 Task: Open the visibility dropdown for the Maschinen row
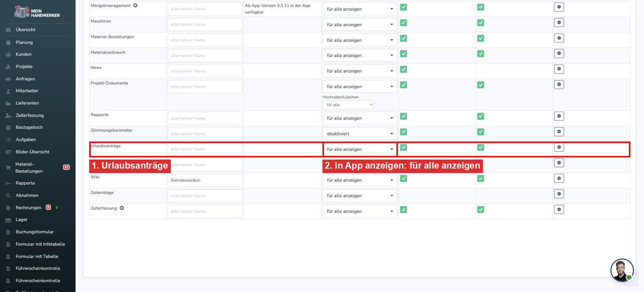point(360,25)
